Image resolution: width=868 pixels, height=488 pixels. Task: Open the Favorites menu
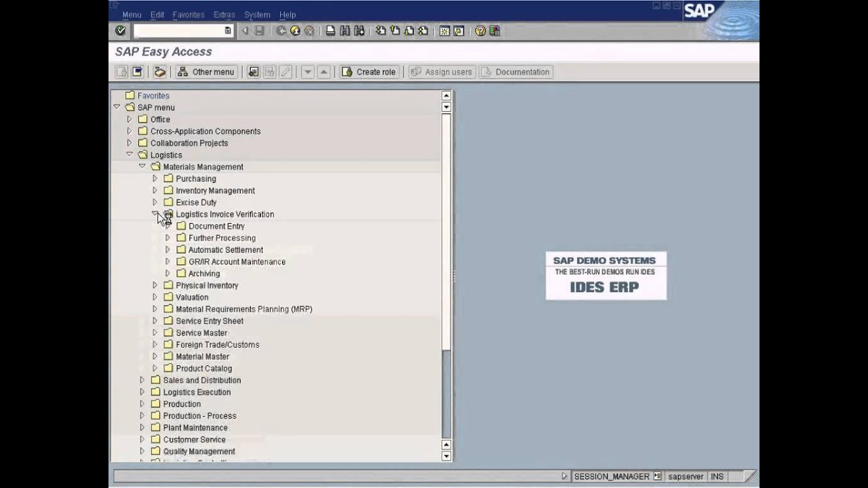coord(189,14)
